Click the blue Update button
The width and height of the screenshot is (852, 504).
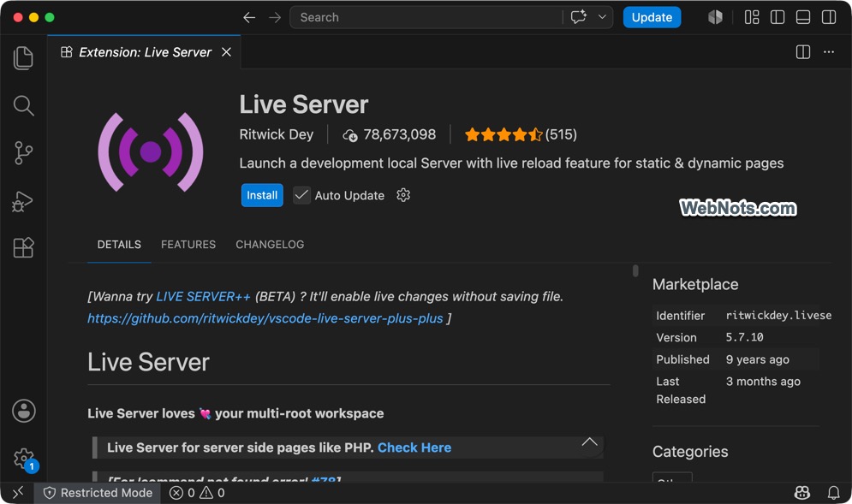652,17
